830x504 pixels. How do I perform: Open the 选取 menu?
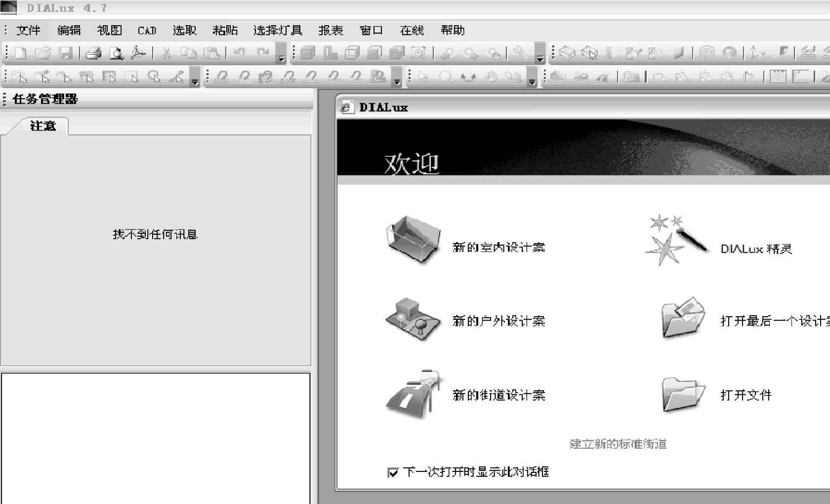pos(185,31)
